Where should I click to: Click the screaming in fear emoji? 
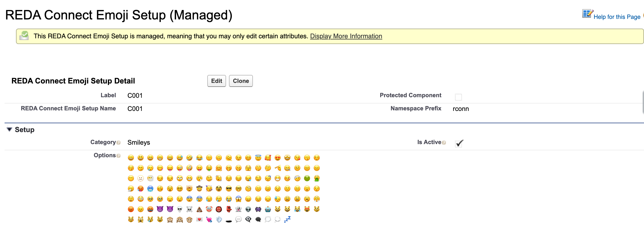click(x=238, y=199)
